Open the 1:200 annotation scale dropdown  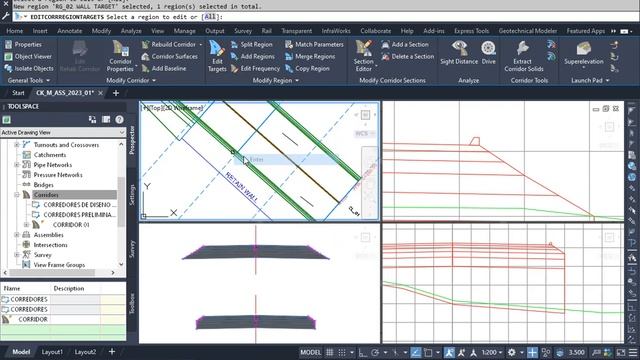[491, 352]
